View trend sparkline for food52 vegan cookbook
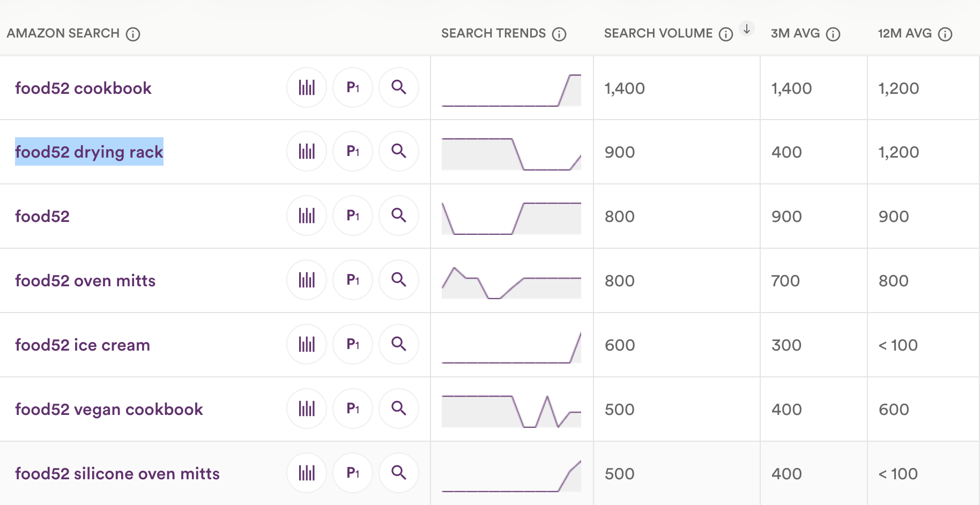Image resolution: width=980 pixels, height=505 pixels. [511, 411]
